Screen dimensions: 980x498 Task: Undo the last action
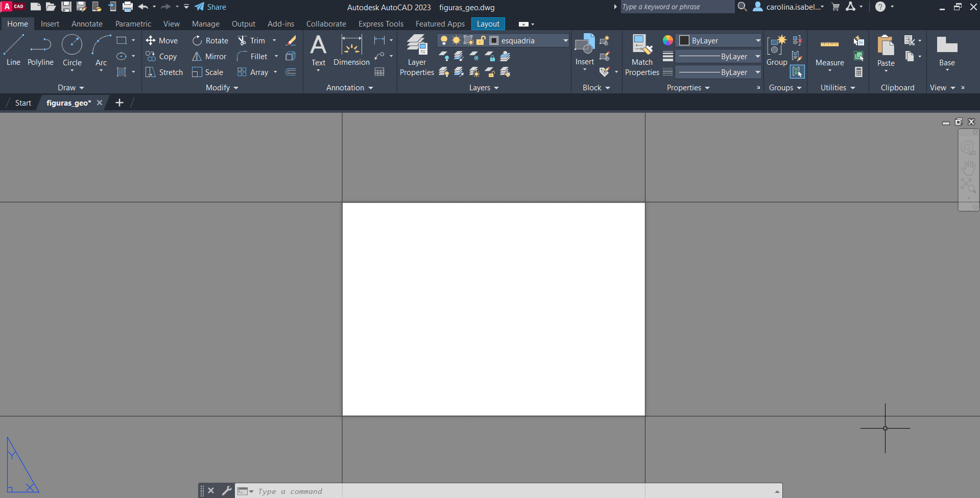[x=143, y=7]
